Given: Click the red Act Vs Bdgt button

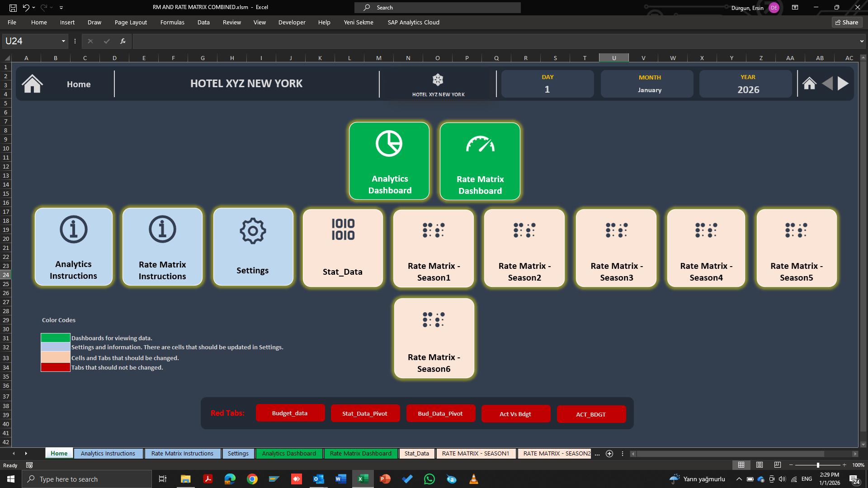Looking at the screenshot, I should (516, 413).
